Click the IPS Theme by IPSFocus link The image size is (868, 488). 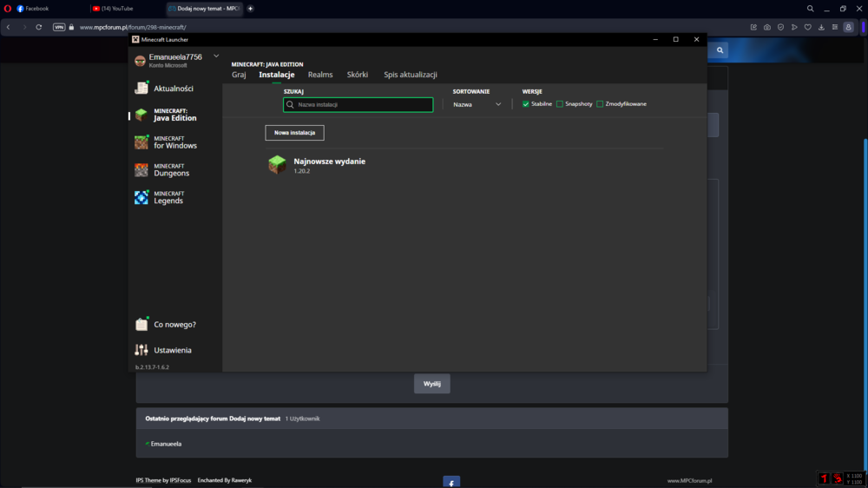tap(163, 480)
